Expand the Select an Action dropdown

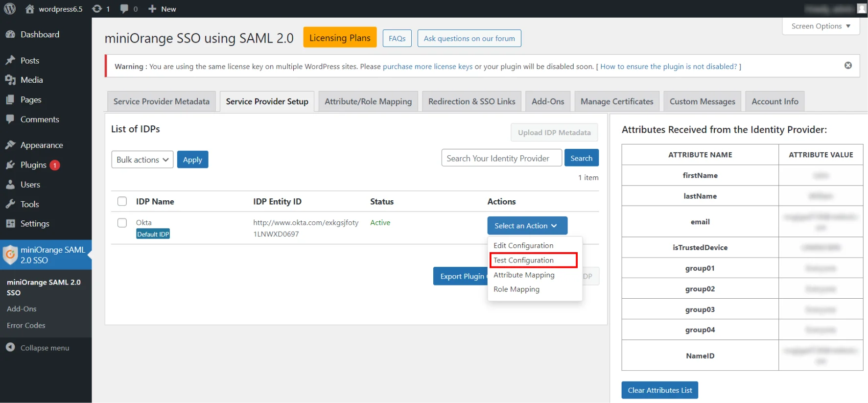coord(527,226)
